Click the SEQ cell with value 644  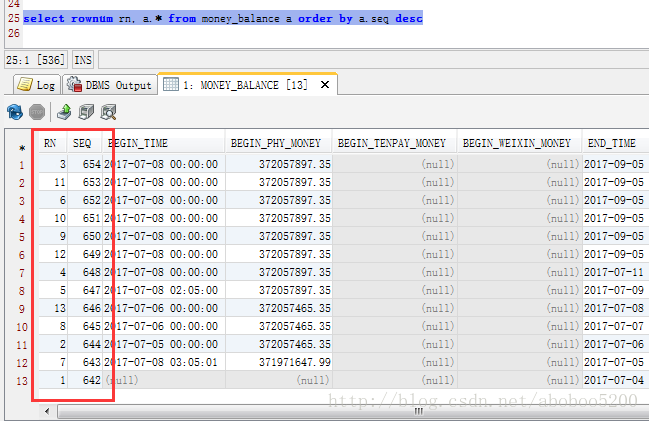(84, 344)
